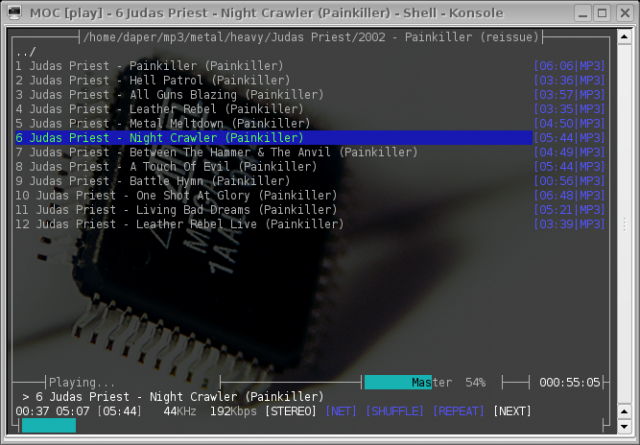Click the Master volume bar
Viewport: 640px width, 445px height.
(x=425, y=383)
